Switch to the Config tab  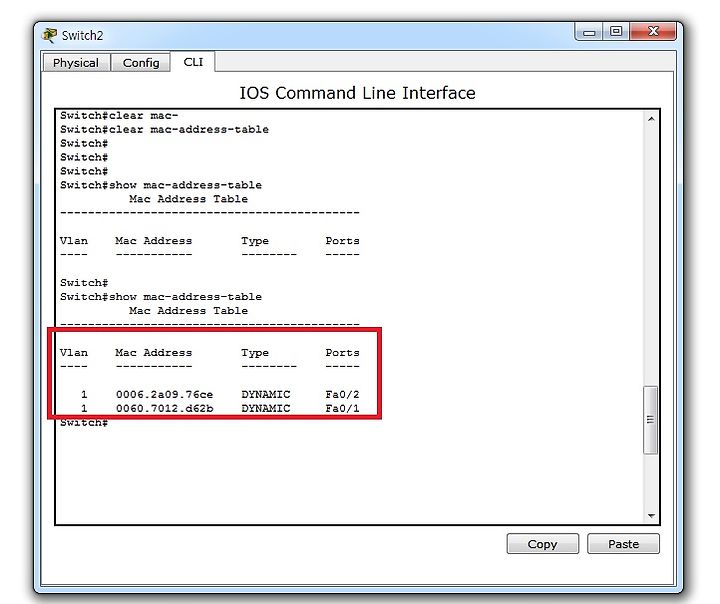[x=141, y=62]
